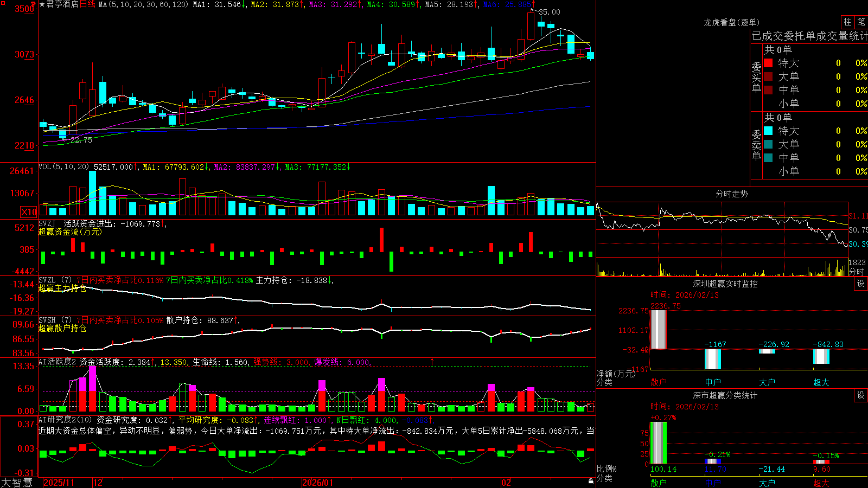Click the 深市超赢分类统计 panel title

pos(725,395)
